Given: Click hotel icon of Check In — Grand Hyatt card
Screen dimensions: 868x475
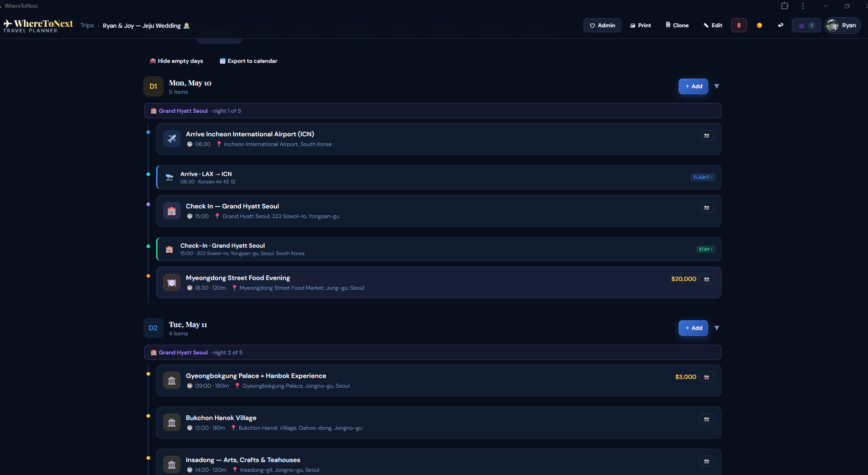Looking at the screenshot, I should 172,211.
